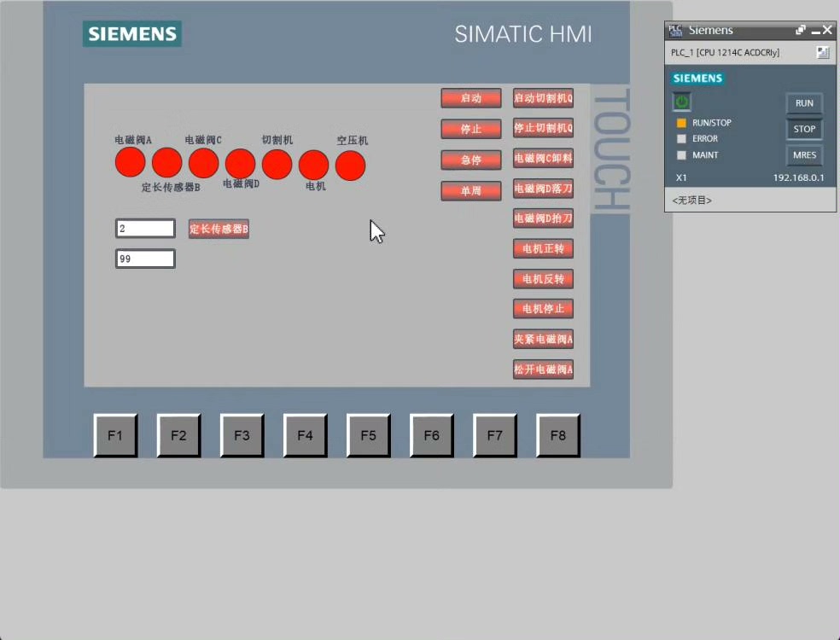Click the 急停 emergency stop button
840x640 pixels.
471,160
